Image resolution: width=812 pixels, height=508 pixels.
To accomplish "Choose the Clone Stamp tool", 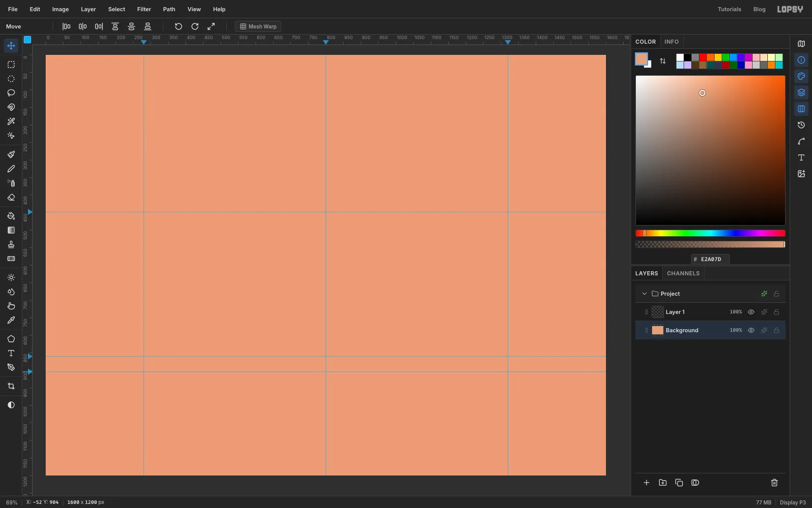I will [11, 244].
